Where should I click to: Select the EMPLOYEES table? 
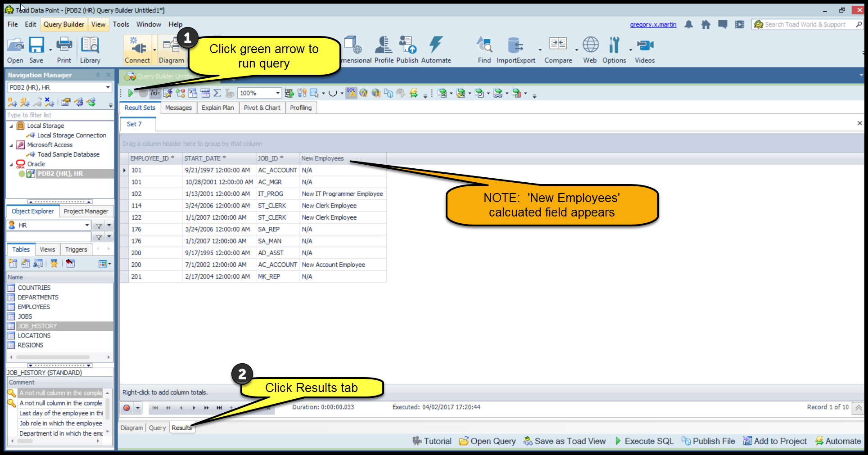point(34,307)
